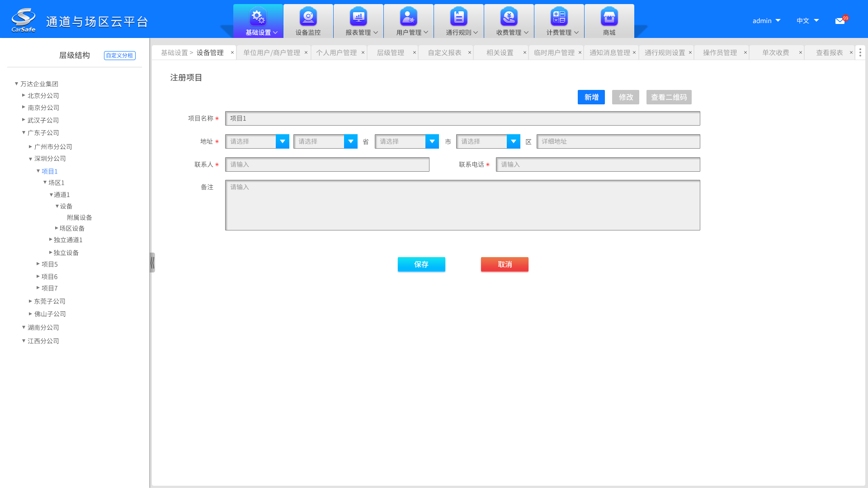Open the city (市) dropdown
This screenshot has height=488, width=868.
coord(407,141)
